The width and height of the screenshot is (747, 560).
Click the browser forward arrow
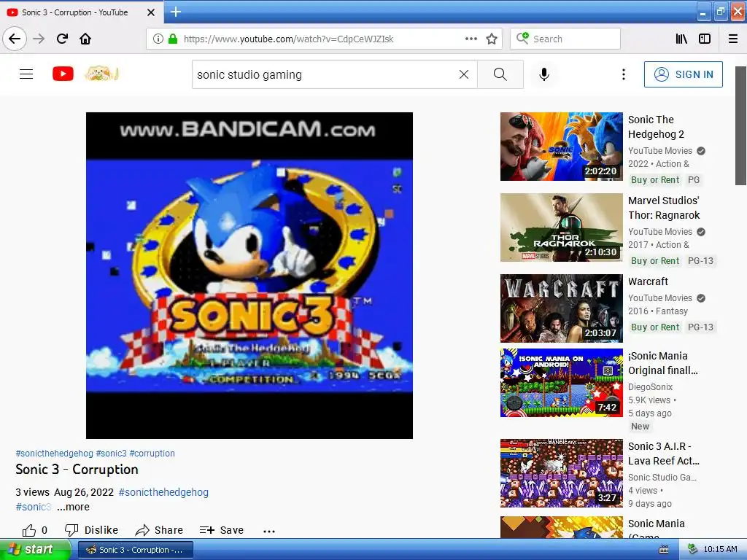pos(39,39)
